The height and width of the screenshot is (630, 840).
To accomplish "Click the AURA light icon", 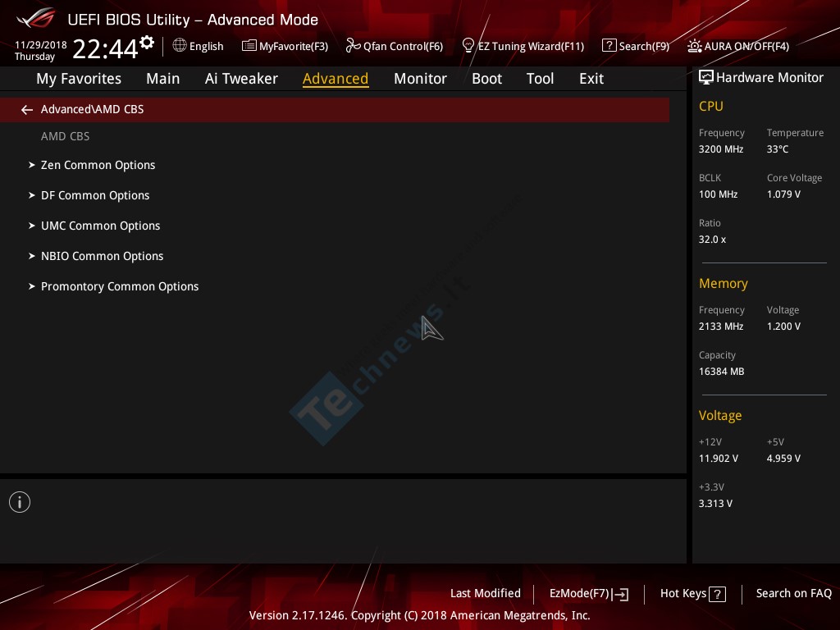I will 694,46.
